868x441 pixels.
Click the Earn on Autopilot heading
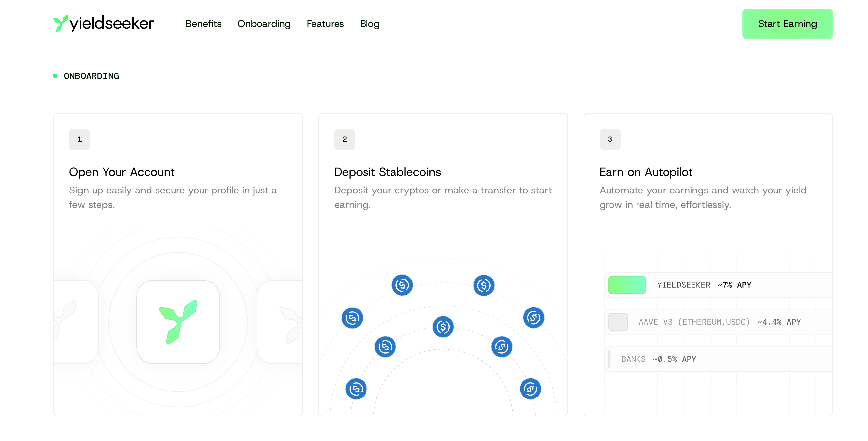645,172
